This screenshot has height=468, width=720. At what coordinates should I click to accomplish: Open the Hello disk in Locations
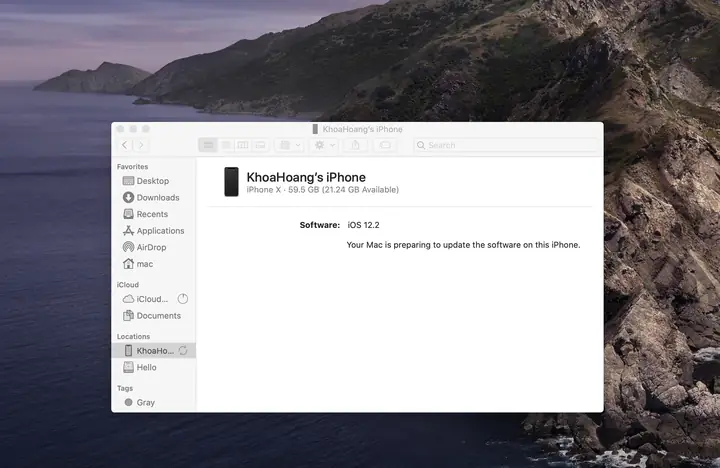[154, 367]
